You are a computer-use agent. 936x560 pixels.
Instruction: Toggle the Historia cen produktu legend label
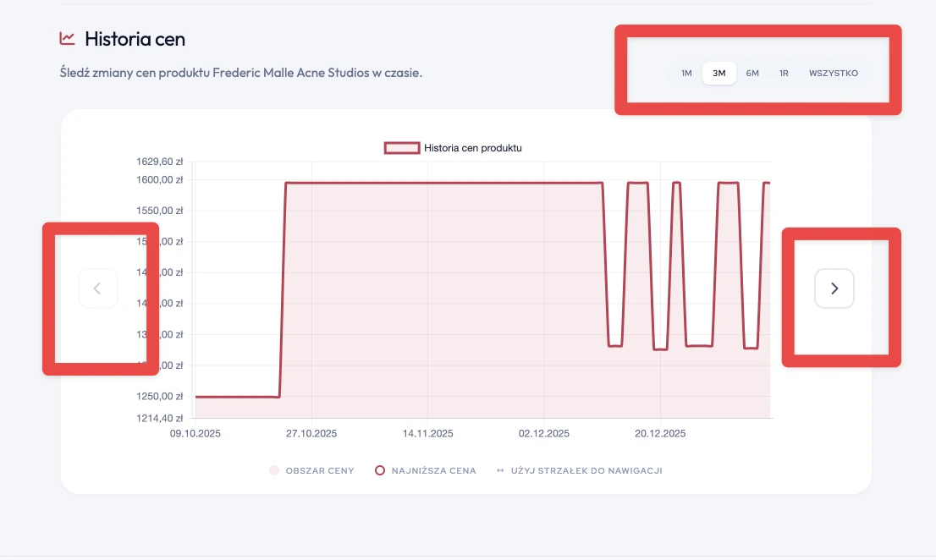click(473, 147)
